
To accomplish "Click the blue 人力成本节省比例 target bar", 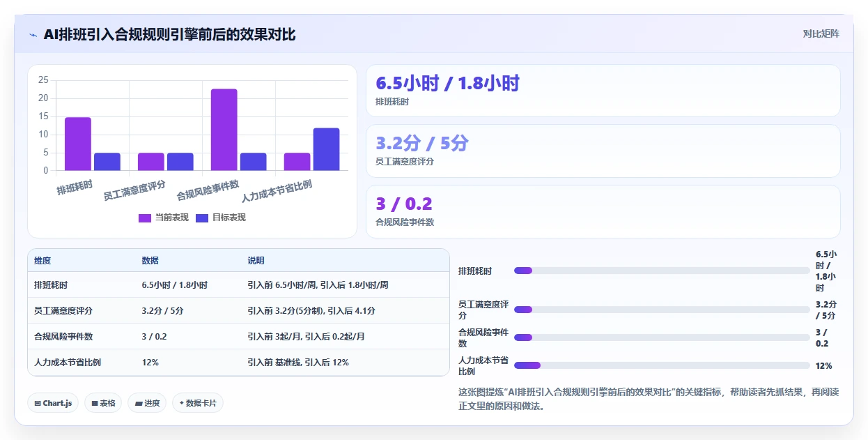I will coord(326,149).
